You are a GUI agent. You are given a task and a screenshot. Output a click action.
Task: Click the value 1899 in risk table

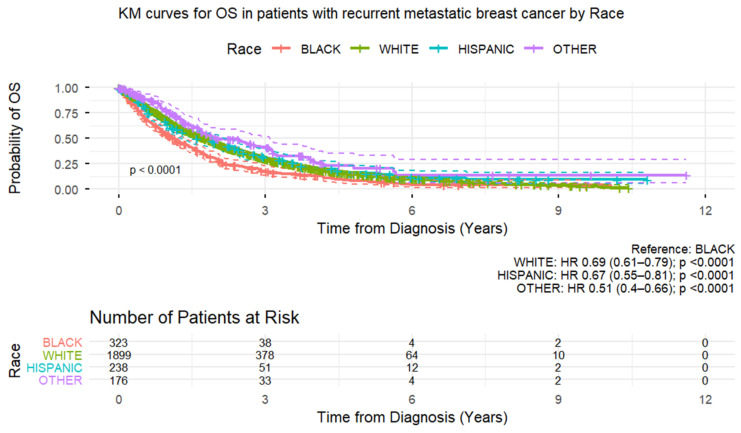click(119, 355)
